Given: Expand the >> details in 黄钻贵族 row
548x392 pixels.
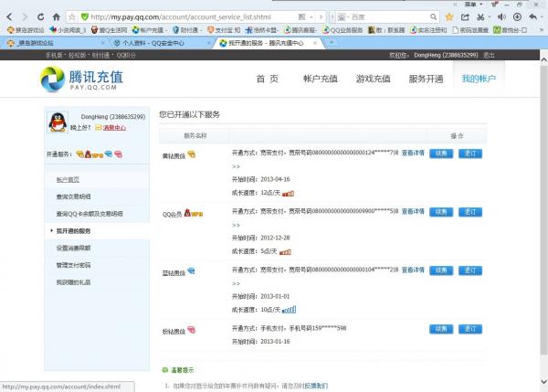Looking at the screenshot, I should coord(237,166).
